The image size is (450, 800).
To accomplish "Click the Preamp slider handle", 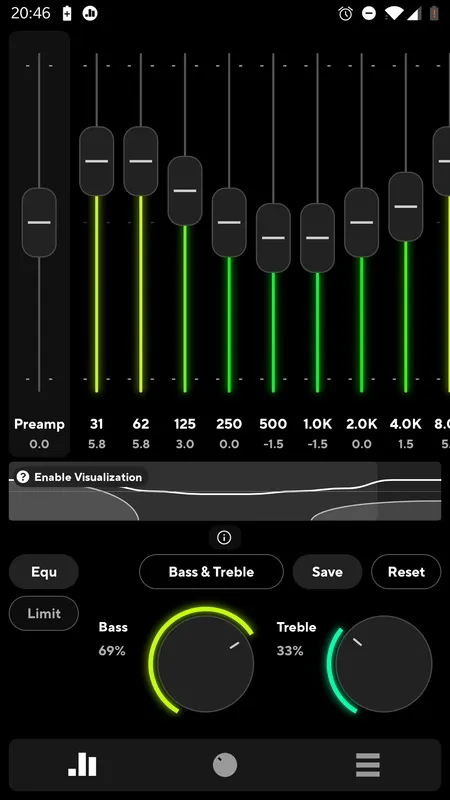I will [39, 222].
